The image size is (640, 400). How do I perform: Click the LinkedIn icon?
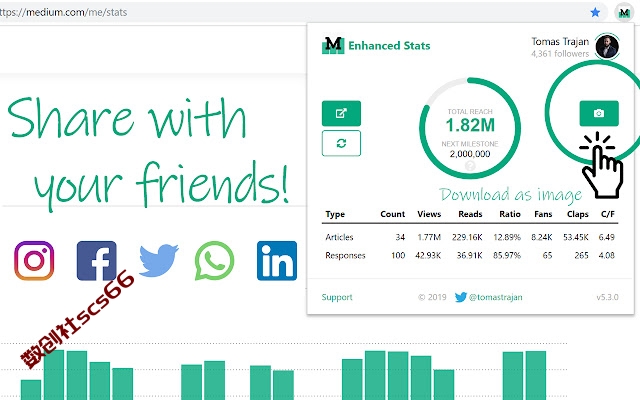[277, 260]
